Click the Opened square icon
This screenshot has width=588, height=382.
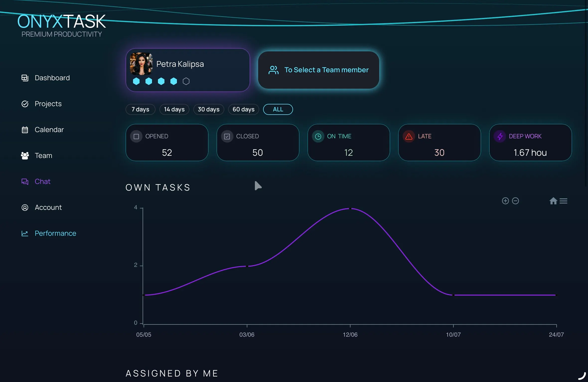136,137
